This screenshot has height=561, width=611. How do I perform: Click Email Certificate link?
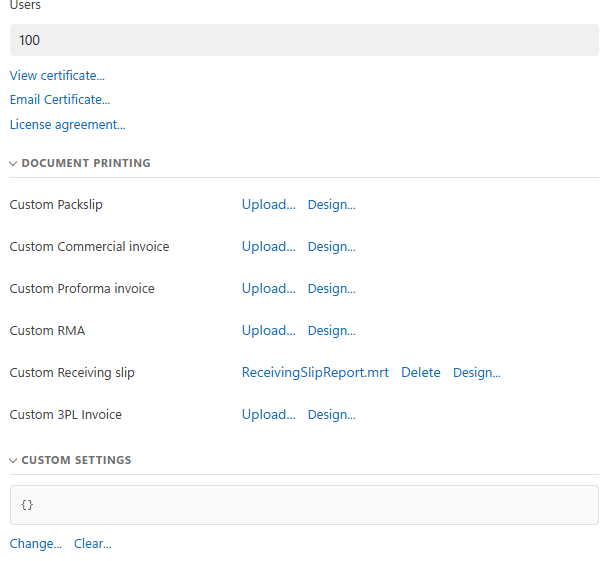(x=60, y=100)
